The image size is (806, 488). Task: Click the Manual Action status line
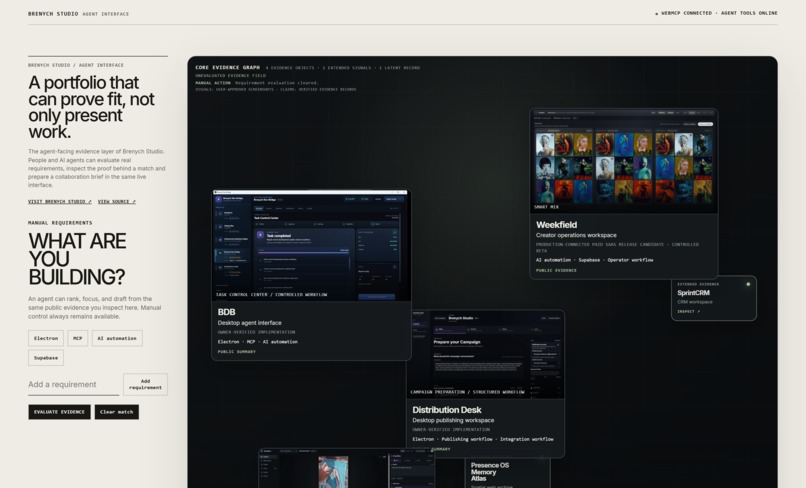[257, 83]
